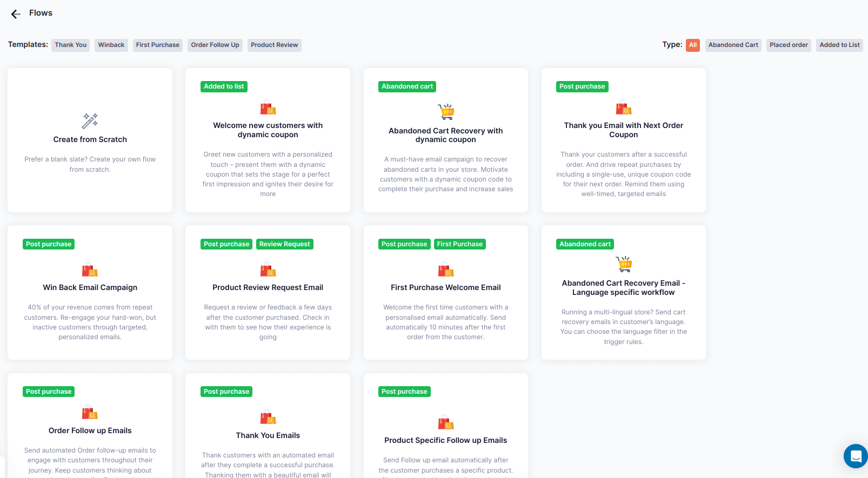
Task: Click the magic wand icon on Create from Scratch
Action: coord(89,120)
